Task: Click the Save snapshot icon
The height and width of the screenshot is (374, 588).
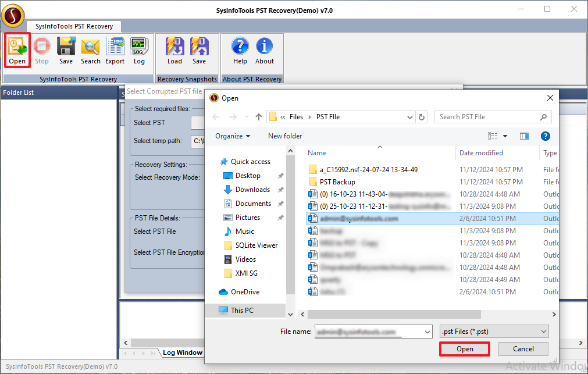Action: 199,51
